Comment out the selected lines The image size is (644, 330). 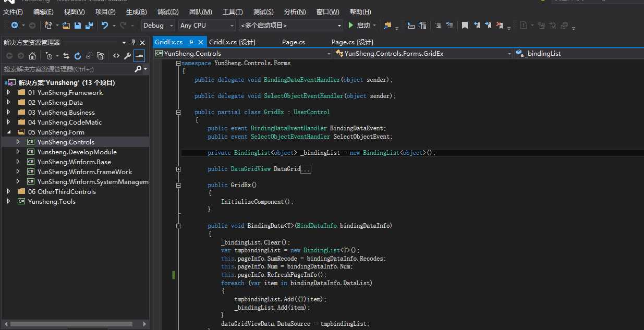click(438, 25)
